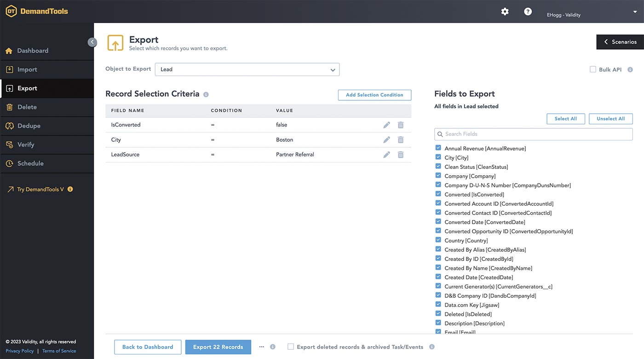Edit the LeadSource condition pencil icon

click(x=386, y=154)
